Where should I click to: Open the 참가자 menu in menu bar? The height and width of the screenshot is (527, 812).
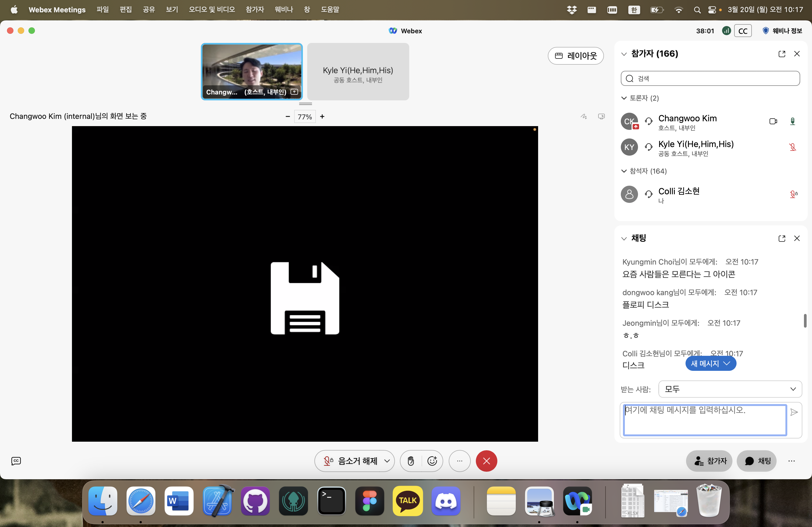(x=255, y=10)
